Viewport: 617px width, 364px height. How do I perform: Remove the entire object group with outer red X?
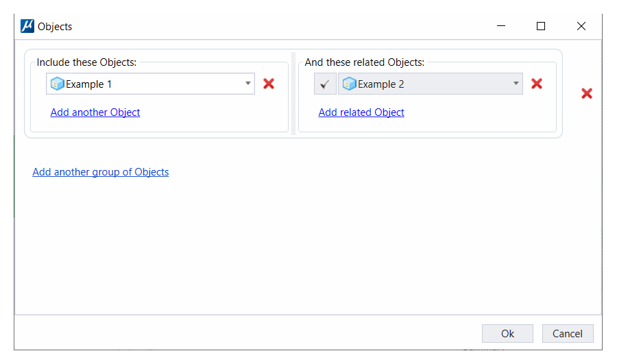click(x=587, y=93)
